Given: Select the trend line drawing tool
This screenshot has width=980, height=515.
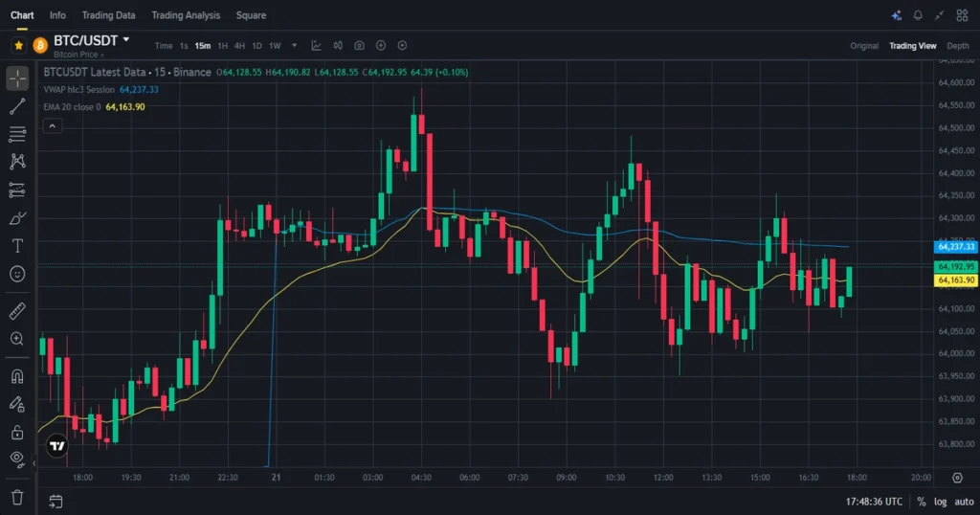Looking at the screenshot, I should pos(17,106).
